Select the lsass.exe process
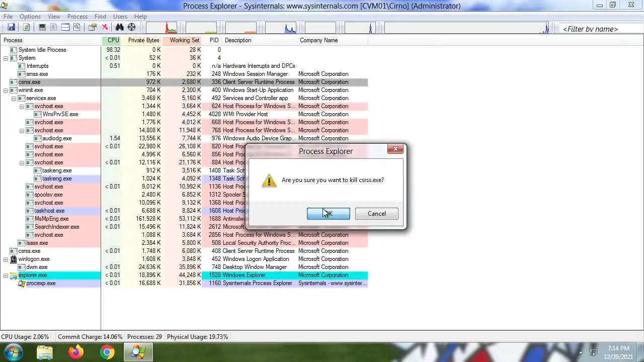The height and width of the screenshot is (362, 644). coord(37,243)
